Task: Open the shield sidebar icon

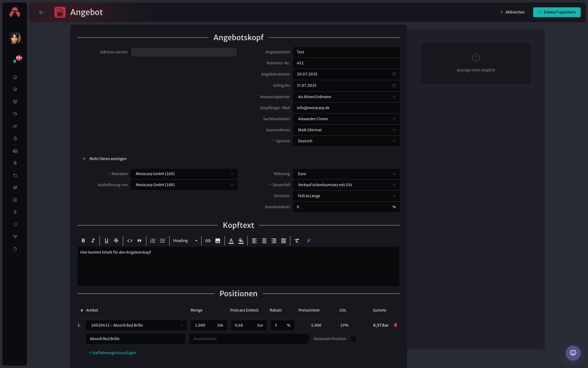Action: (15, 224)
